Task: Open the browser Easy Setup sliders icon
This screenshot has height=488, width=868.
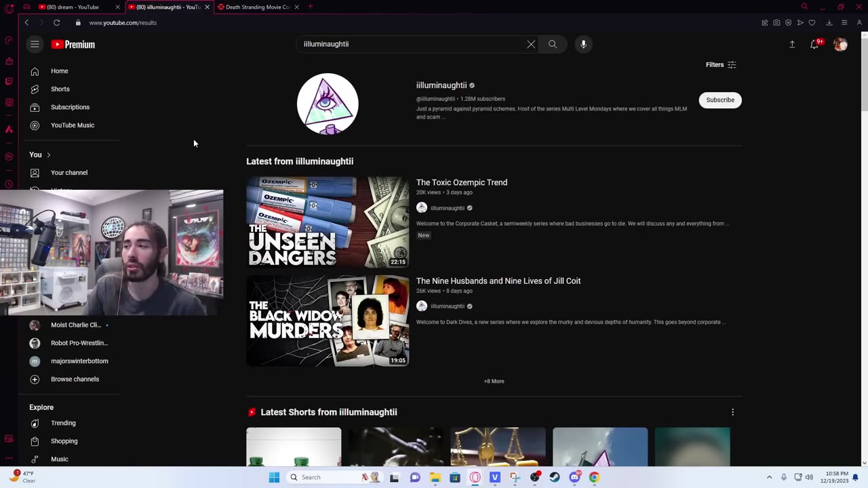Action: [844, 22]
